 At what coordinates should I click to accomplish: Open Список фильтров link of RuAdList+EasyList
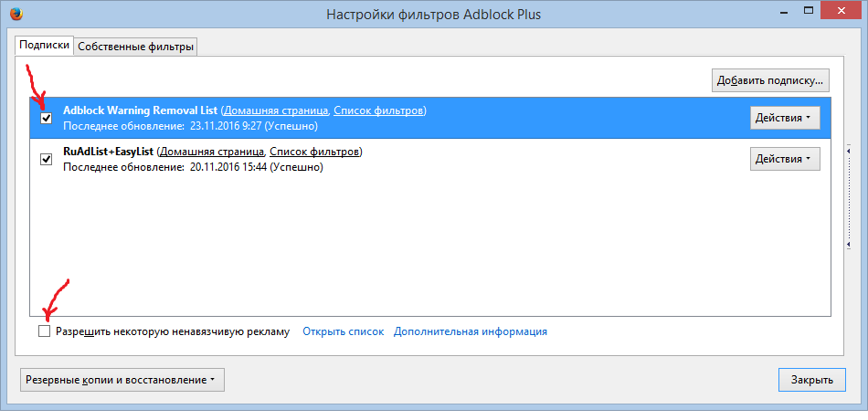[x=315, y=152]
